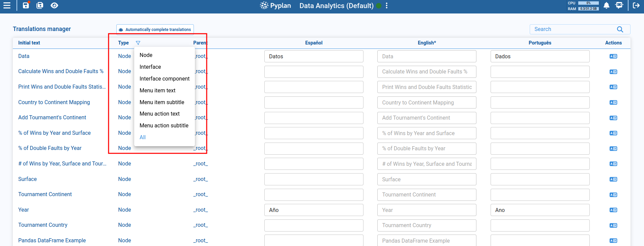Viewport: 644px width, 246px height.
Task: Open the hamburger main menu
Action: [7, 5]
